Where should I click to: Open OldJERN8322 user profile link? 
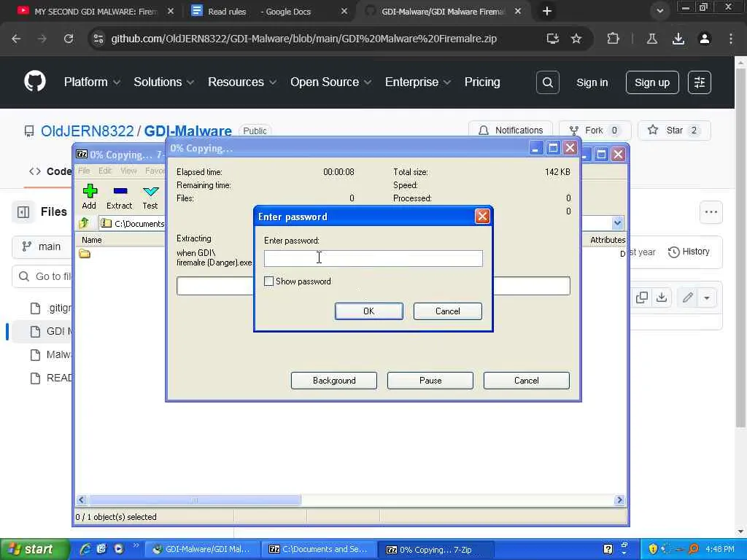[x=88, y=131]
